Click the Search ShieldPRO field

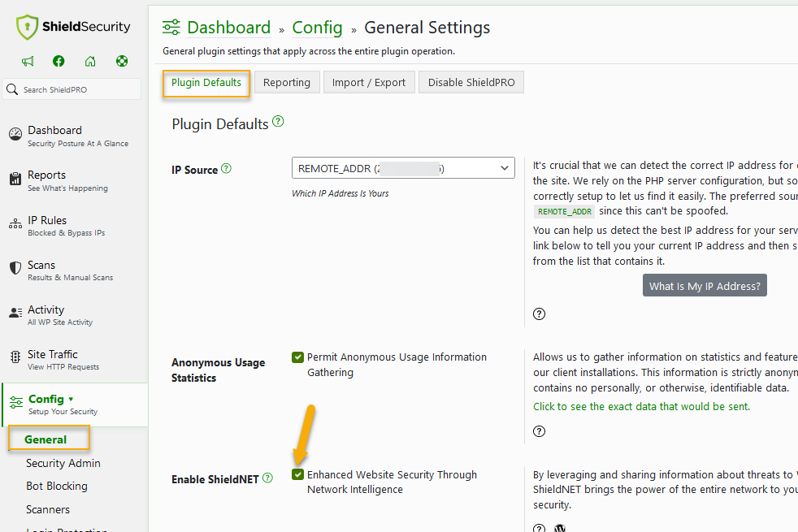[72, 89]
